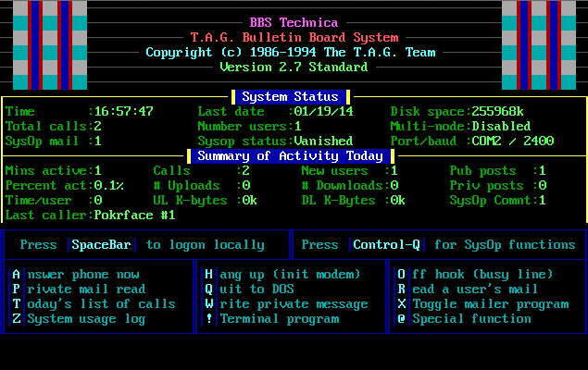Click the highlighted 'SpaceBar' logon key
This screenshot has width=588, height=370.
104,245
